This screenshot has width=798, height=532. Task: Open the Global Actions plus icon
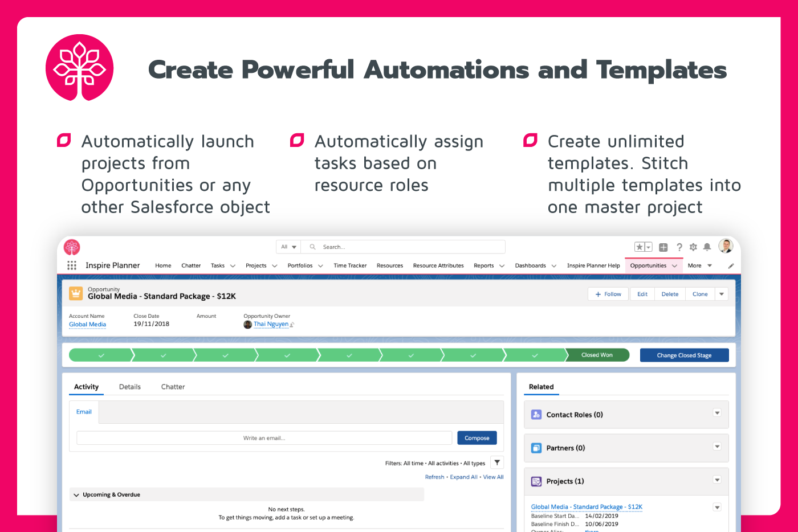tap(663, 247)
